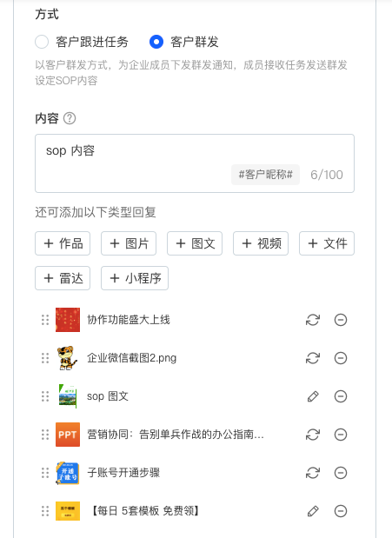This screenshot has height=538, width=392.
Task: Replace the 子账号开通步骤 item via refresh icon
Action: (313, 473)
